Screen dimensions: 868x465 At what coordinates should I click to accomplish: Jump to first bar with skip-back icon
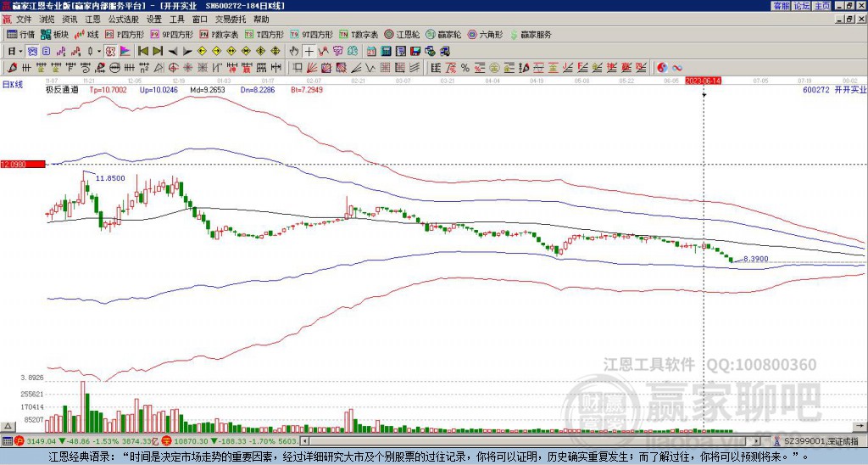click(x=142, y=52)
